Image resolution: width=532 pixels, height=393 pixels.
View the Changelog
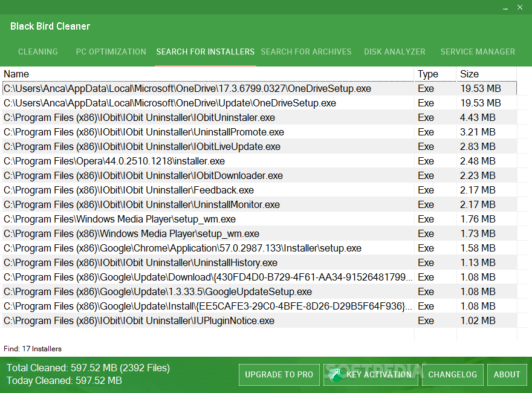(x=453, y=375)
